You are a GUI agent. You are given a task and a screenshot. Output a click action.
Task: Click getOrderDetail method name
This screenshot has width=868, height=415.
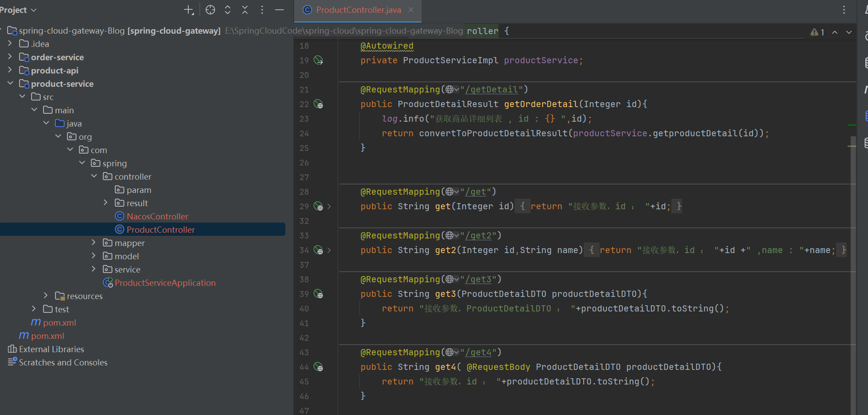click(541, 104)
